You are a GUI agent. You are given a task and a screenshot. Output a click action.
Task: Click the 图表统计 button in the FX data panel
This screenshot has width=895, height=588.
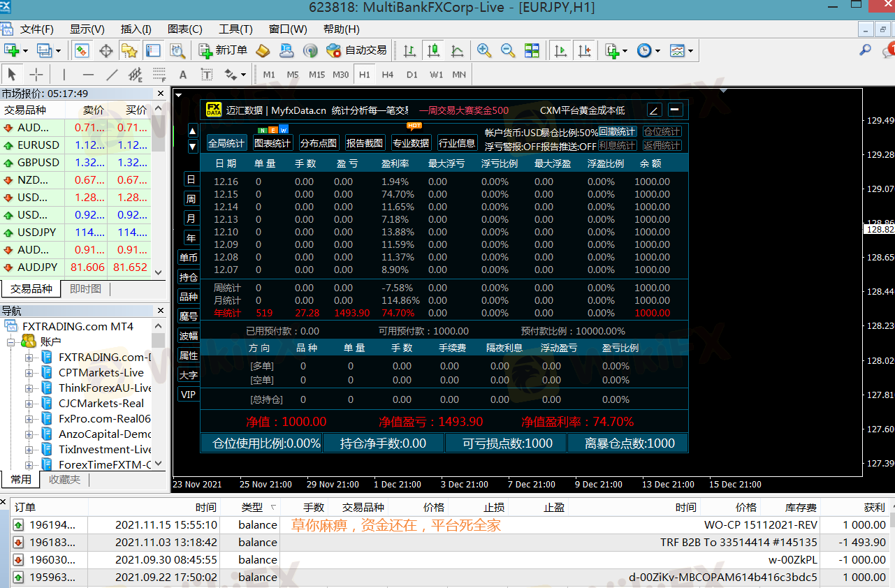click(x=272, y=143)
